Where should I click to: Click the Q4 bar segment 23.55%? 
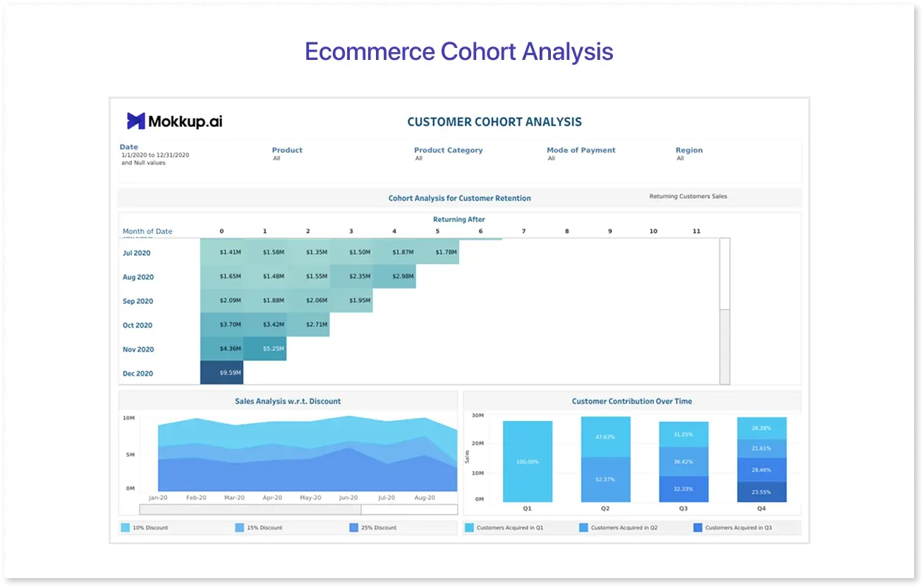click(x=762, y=492)
